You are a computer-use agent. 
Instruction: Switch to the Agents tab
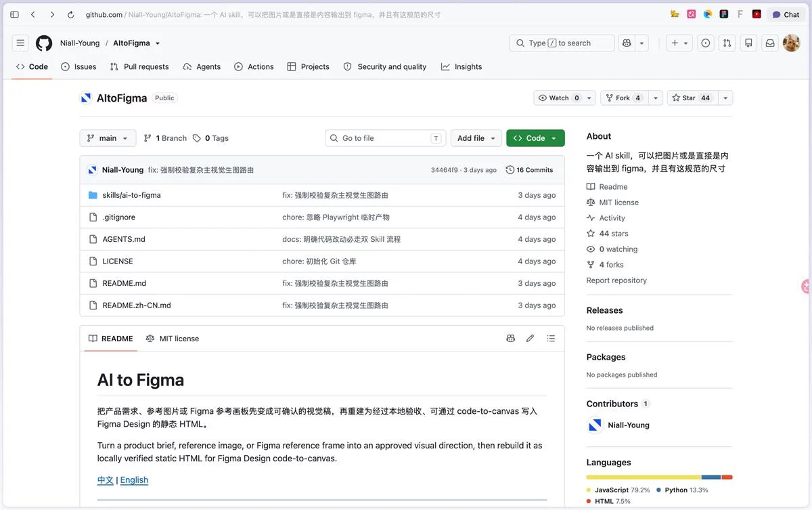tap(202, 66)
